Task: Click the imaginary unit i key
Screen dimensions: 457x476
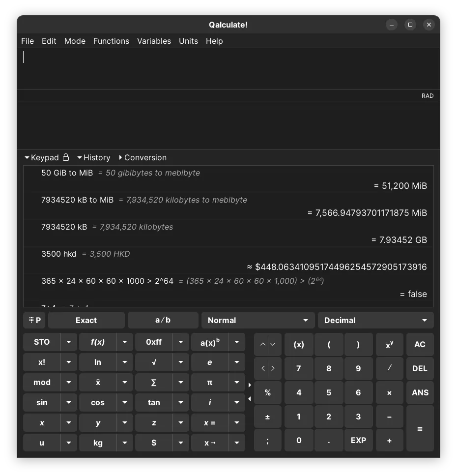Action: [x=210, y=403]
